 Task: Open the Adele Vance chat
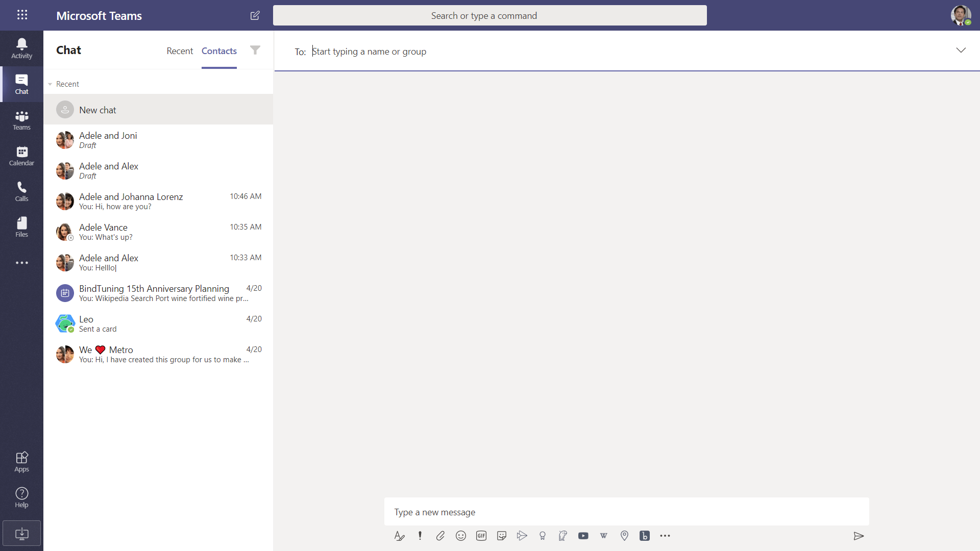[158, 232]
